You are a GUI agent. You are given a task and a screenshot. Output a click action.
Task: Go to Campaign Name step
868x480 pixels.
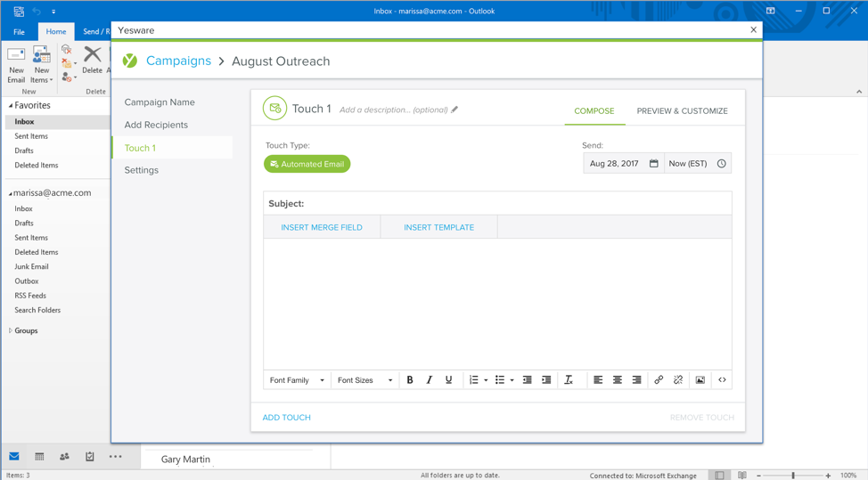(160, 102)
